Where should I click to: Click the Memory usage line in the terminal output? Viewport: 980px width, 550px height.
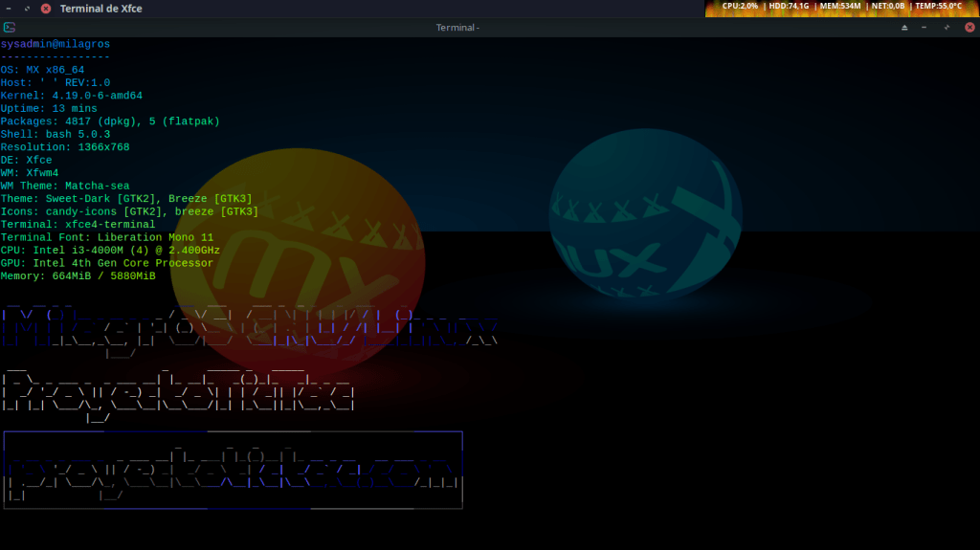tap(78, 275)
